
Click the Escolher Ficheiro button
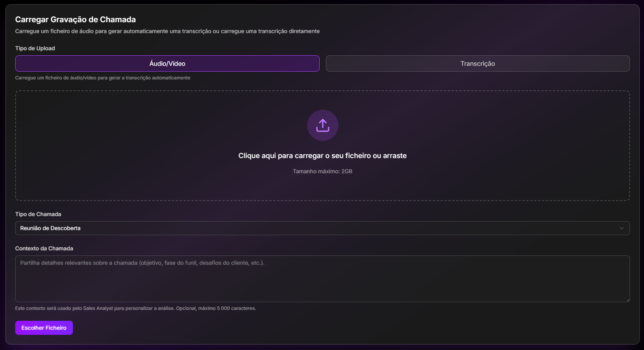44,328
